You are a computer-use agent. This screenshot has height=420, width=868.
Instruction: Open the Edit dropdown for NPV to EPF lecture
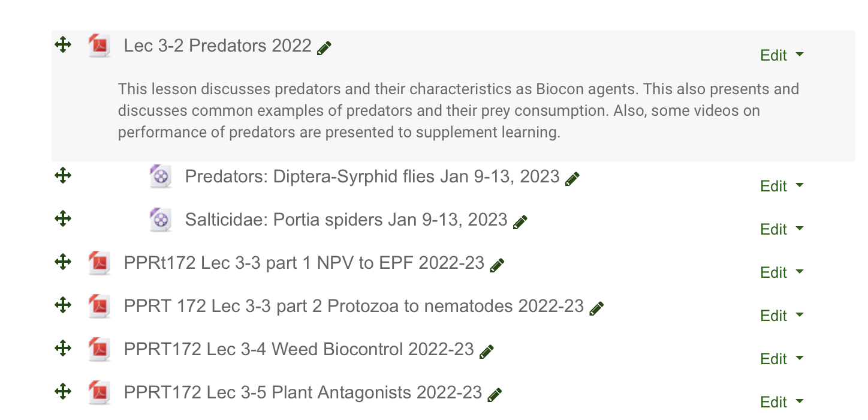tap(781, 272)
